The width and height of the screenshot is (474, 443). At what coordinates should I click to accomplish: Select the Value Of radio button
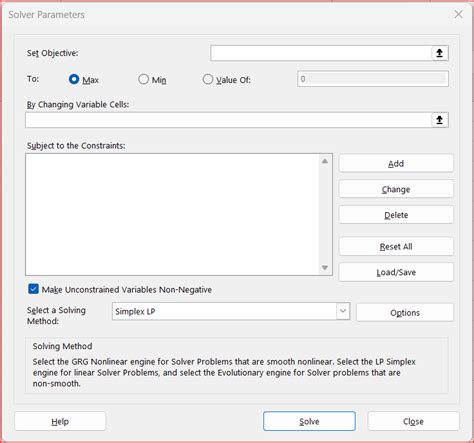[x=208, y=79]
